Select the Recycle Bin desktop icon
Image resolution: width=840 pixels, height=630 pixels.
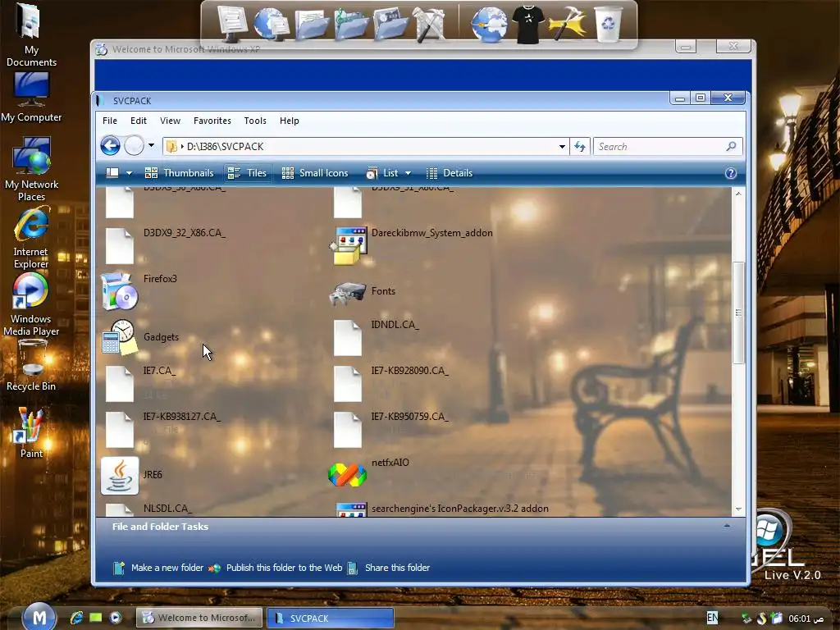31,365
